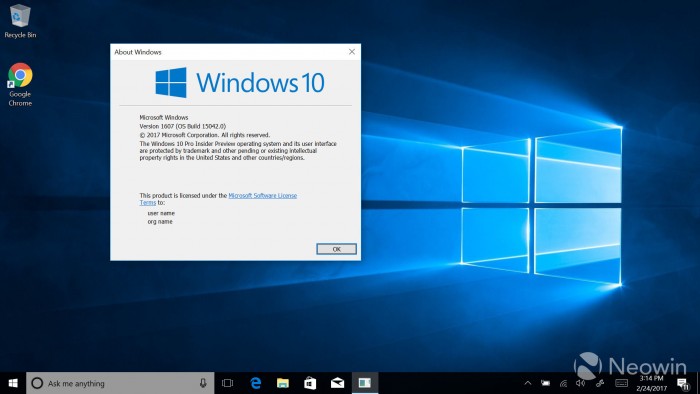The image size is (700, 394).
Task: Click the About Windows title bar text
Action: [x=138, y=52]
